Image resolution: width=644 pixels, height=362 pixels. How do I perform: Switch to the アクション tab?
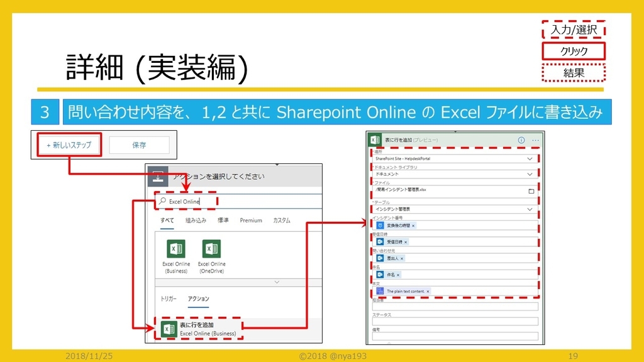tap(198, 299)
